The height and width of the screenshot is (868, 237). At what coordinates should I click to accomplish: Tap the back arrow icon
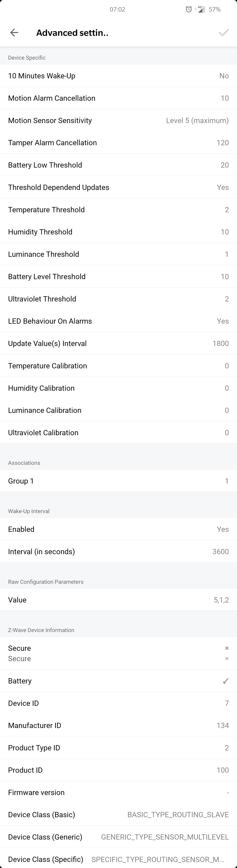click(14, 33)
